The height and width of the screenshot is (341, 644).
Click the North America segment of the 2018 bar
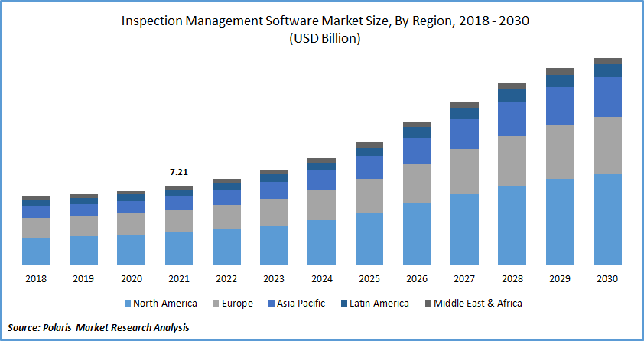tap(36, 251)
